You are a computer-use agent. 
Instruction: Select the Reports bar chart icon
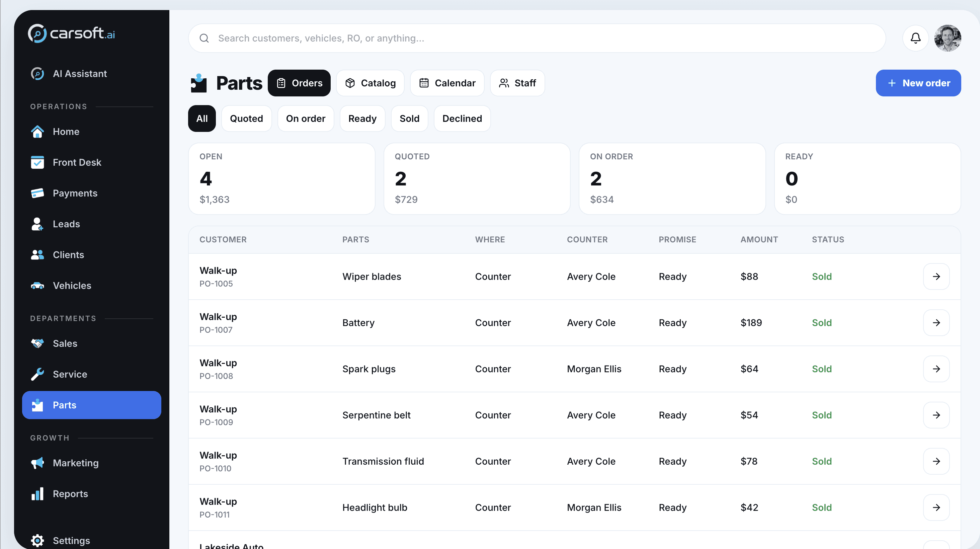click(37, 494)
